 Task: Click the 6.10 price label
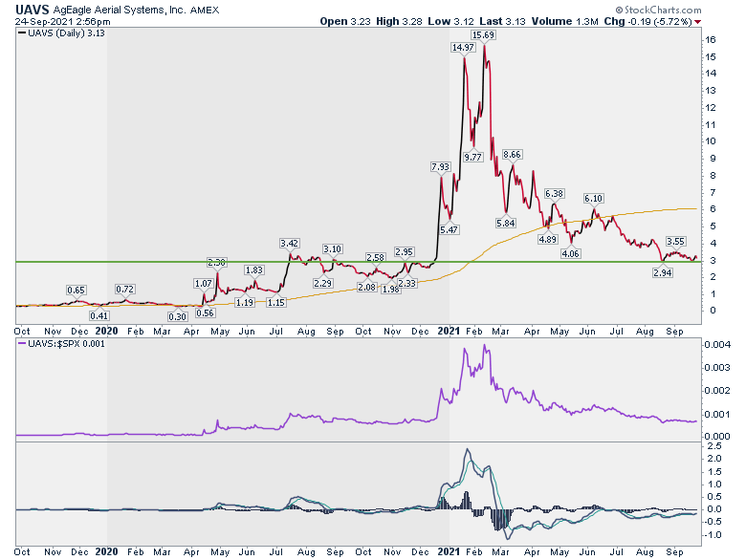coord(593,199)
